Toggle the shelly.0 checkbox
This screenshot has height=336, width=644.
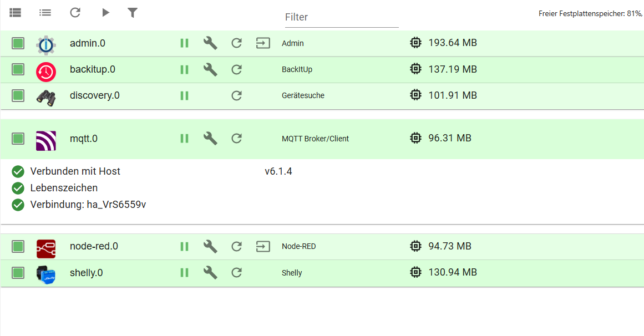18,272
